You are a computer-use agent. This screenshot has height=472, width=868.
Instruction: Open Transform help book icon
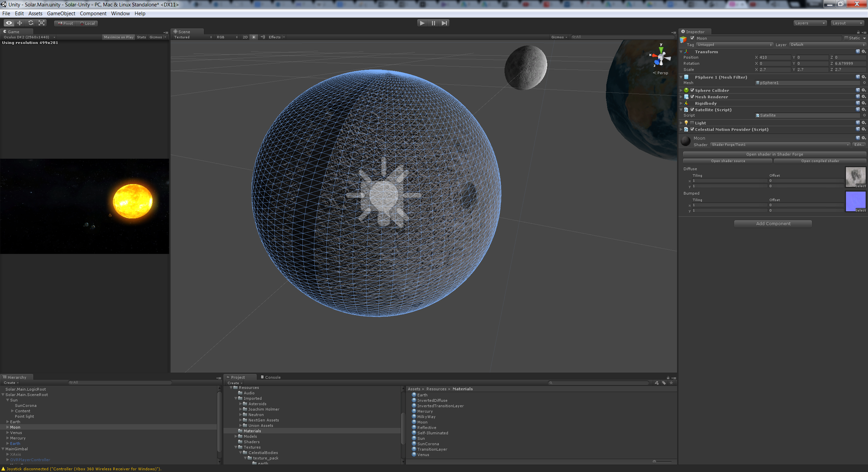[x=858, y=51]
